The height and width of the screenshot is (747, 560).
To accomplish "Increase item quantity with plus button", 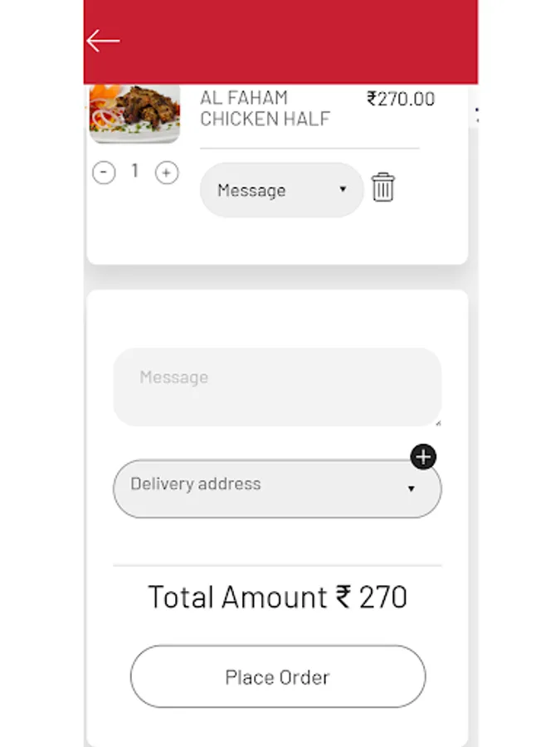I will coord(167,173).
